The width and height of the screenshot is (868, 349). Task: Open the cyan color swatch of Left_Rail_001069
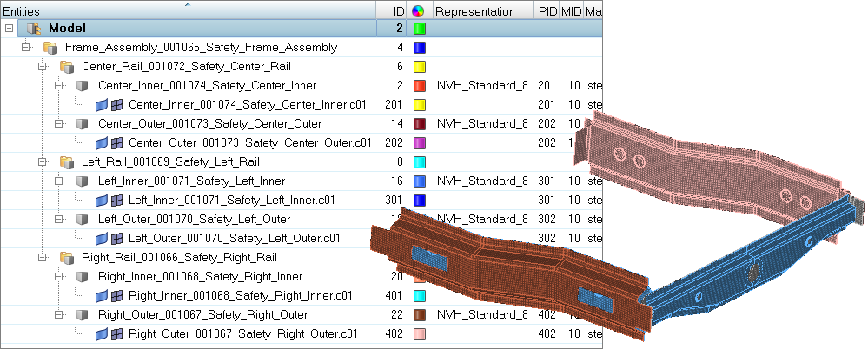pos(420,162)
